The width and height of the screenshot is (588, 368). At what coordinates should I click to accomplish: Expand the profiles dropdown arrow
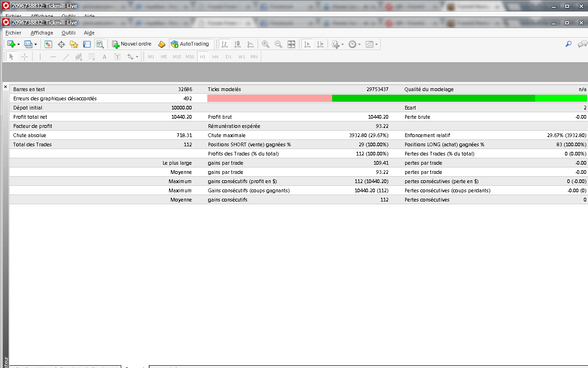click(x=35, y=45)
